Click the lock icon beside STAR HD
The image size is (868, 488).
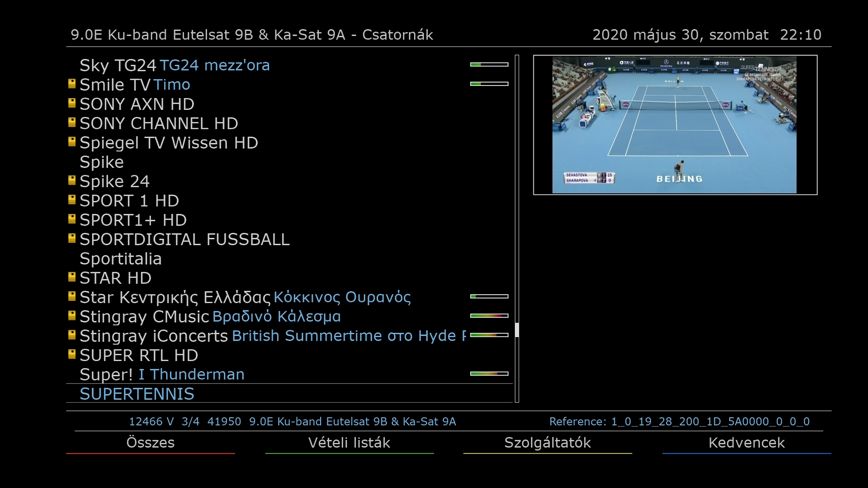coord(72,277)
